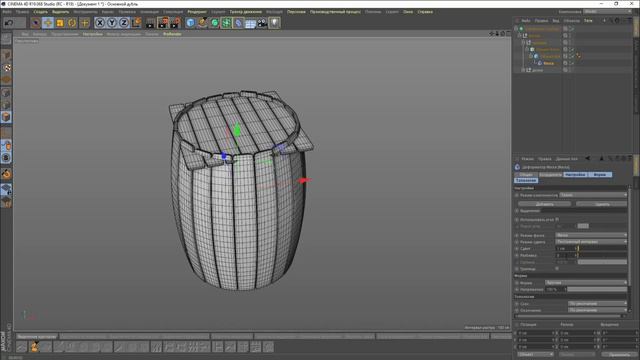Viewport: 640px width, 360px height.
Task: Switch to Edges mode
Action: pyautogui.click(x=6, y=105)
